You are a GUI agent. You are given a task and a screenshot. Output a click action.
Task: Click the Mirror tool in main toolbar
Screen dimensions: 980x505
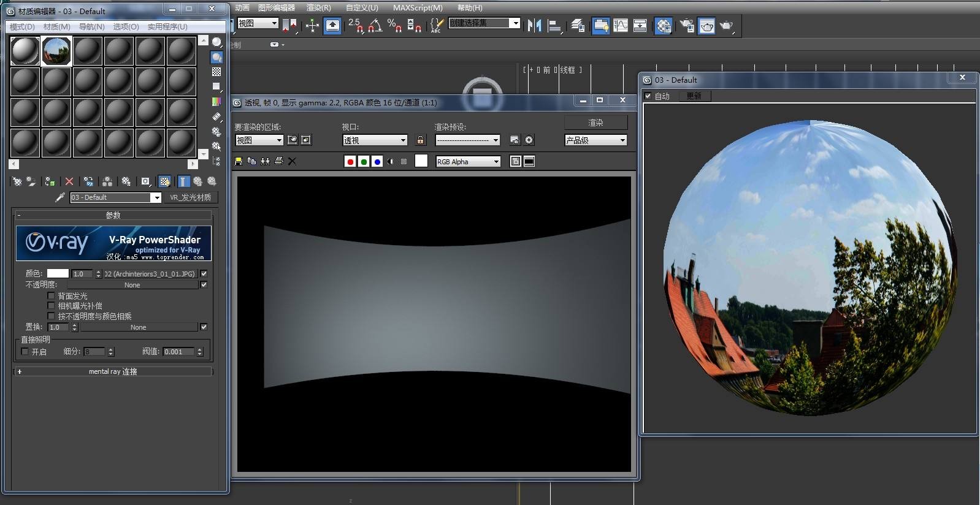[x=534, y=25]
